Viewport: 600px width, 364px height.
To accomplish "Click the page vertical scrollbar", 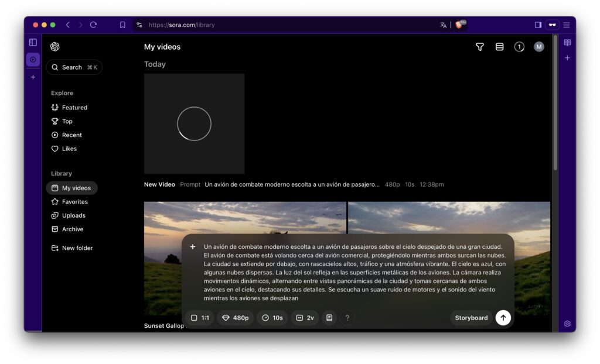I will [x=555, y=103].
